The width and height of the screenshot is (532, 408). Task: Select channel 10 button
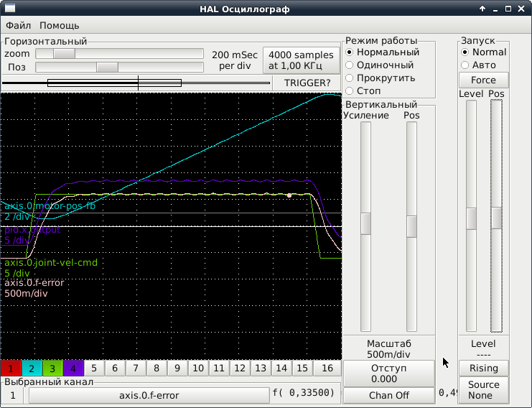pyautogui.click(x=198, y=368)
